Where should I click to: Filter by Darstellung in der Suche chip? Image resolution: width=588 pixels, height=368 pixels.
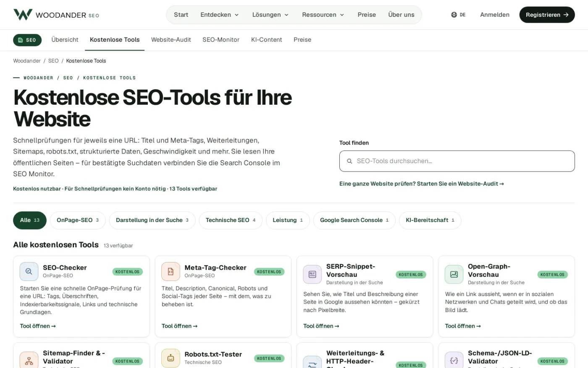tap(152, 220)
